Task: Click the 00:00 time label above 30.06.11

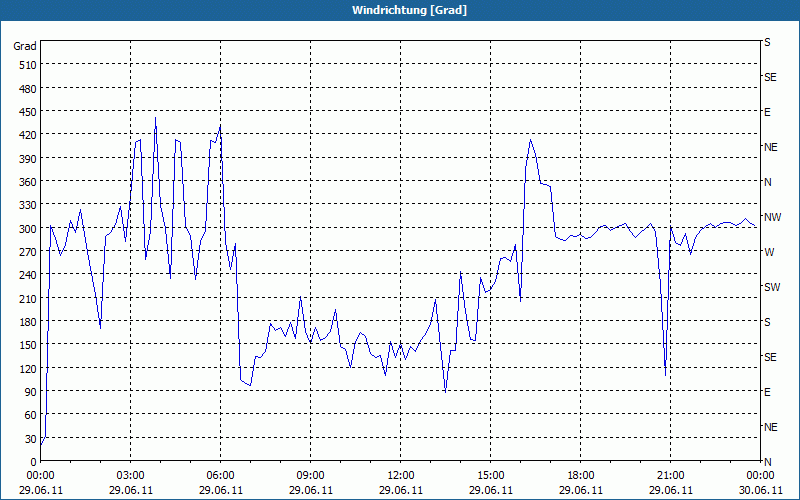Action: (x=760, y=476)
